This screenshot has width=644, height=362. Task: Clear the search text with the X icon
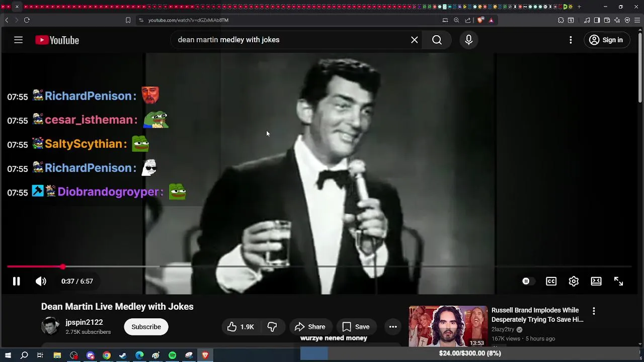414,40
